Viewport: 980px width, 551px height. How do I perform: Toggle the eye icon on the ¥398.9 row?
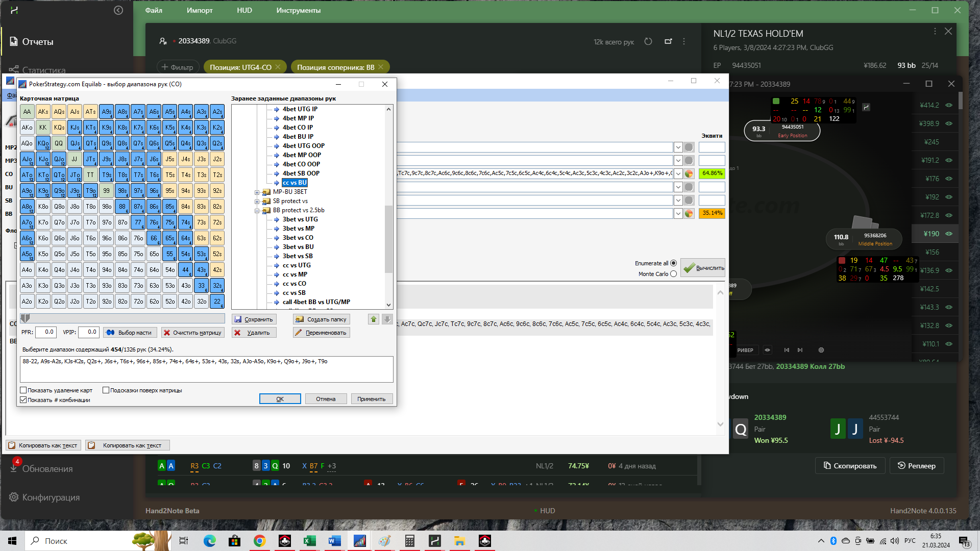pyautogui.click(x=949, y=123)
